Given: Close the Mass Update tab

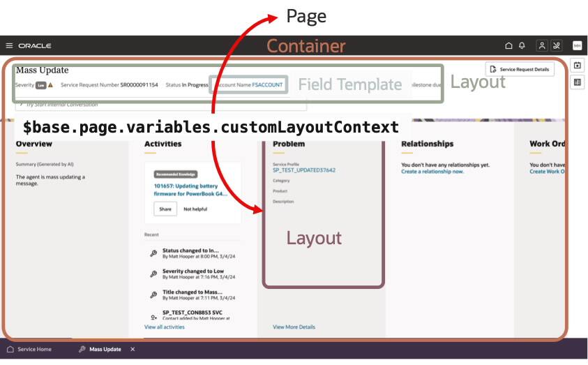Looking at the screenshot, I should coord(133,349).
